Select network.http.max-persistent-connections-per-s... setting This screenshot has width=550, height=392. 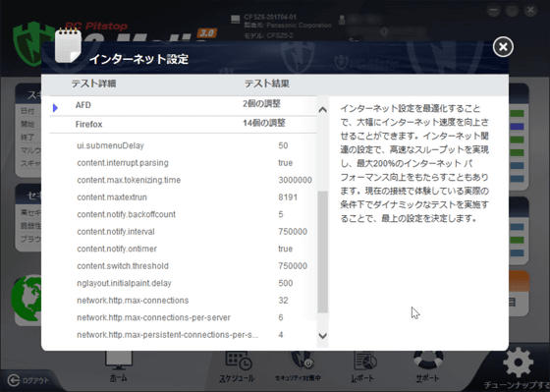click(x=168, y=335)
